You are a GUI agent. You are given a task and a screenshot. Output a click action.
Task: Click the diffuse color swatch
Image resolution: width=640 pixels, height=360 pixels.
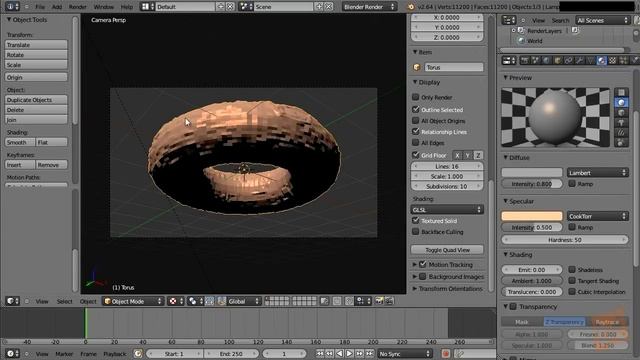(532, 173)
